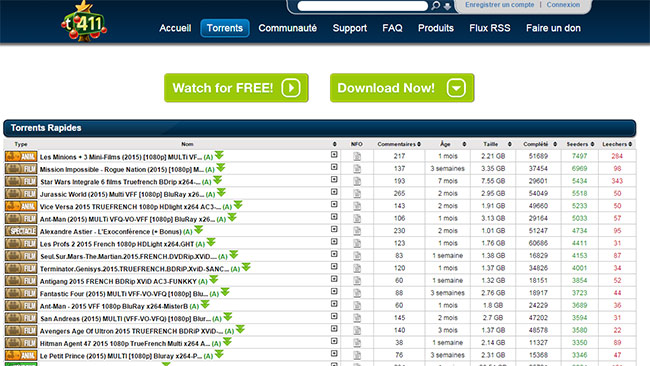Open NFO file icon for Antigang 2015
Image resolution: width=650 pixels, height=366 pixels.
coord(357,281)
